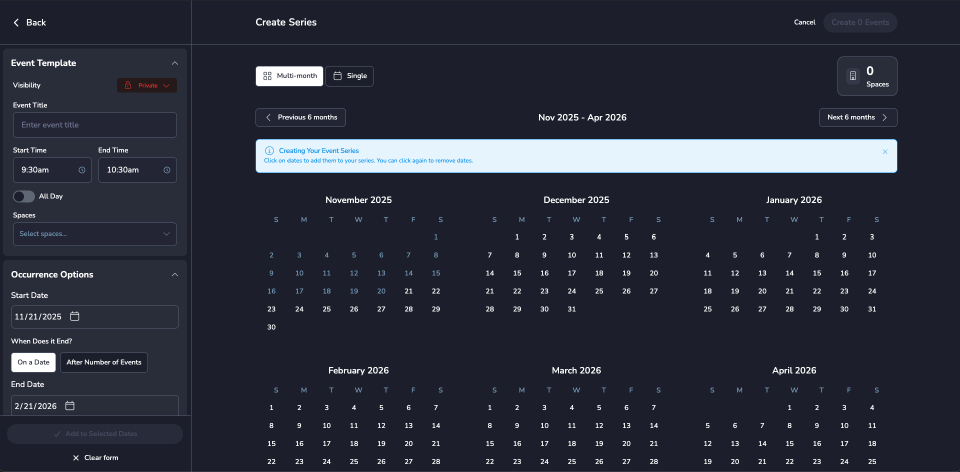Select November 21 in the calendar
Viewport: 960px width, 472px height.
(408, 291)
